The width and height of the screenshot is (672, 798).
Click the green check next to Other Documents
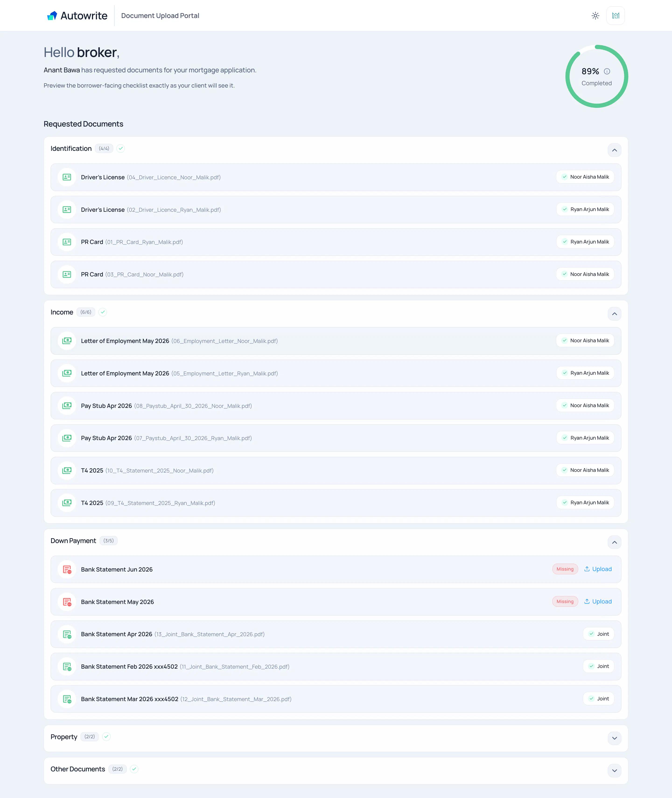[134, 769]
